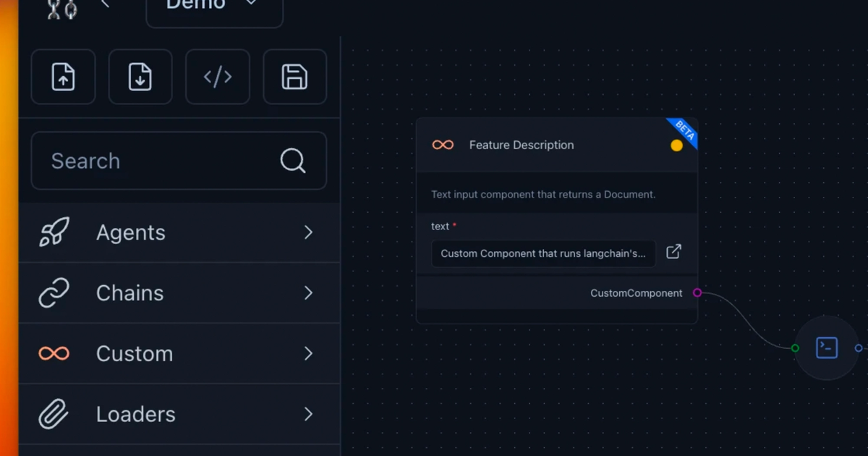Open the text editor popout icon
Image resolution: width=868 pixels, height=456 pixels.
(x=673, y=252)
